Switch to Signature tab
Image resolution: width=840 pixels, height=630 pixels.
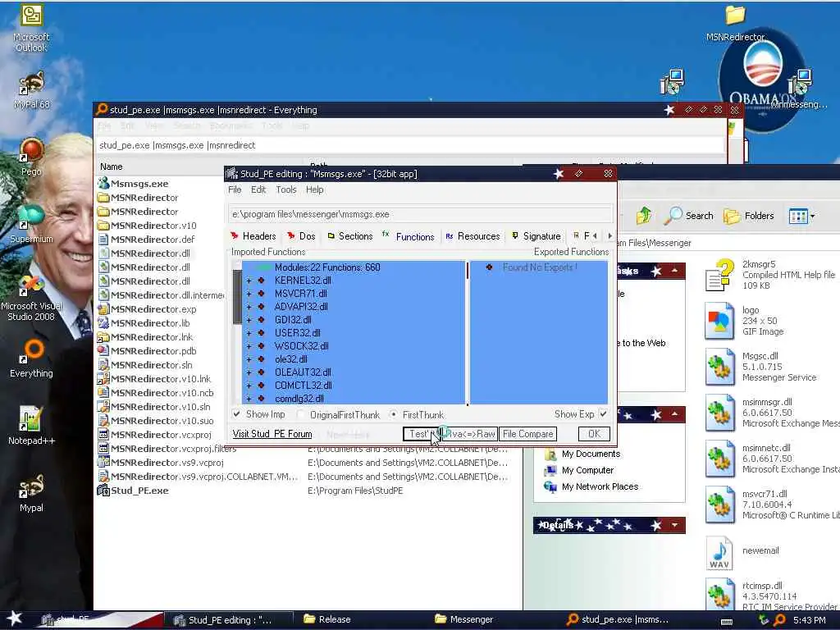pyautogui.click(x=536, y=236)
